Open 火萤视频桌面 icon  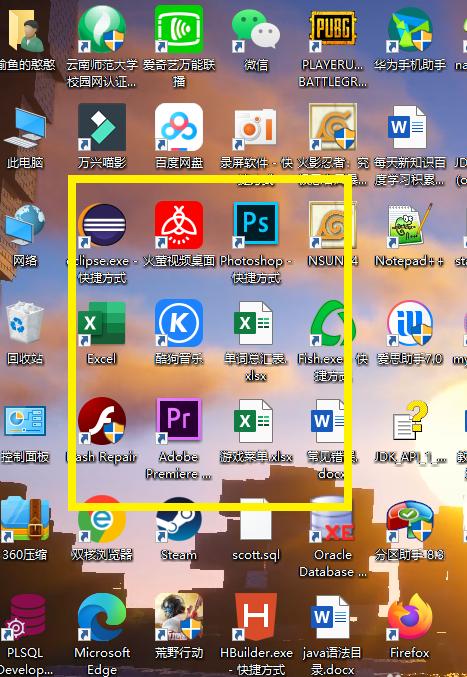(179, 225)
